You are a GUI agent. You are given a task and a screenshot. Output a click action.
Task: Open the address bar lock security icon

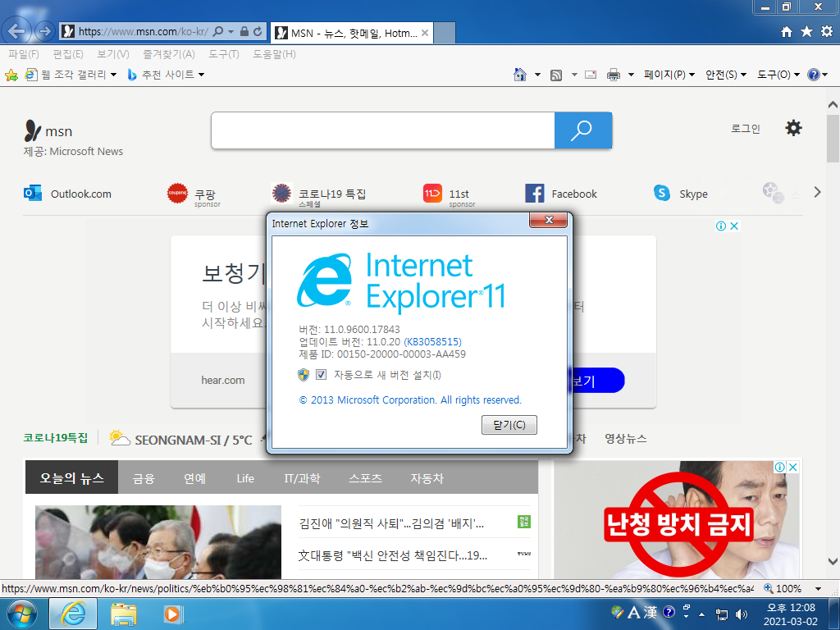coord(244,32)
